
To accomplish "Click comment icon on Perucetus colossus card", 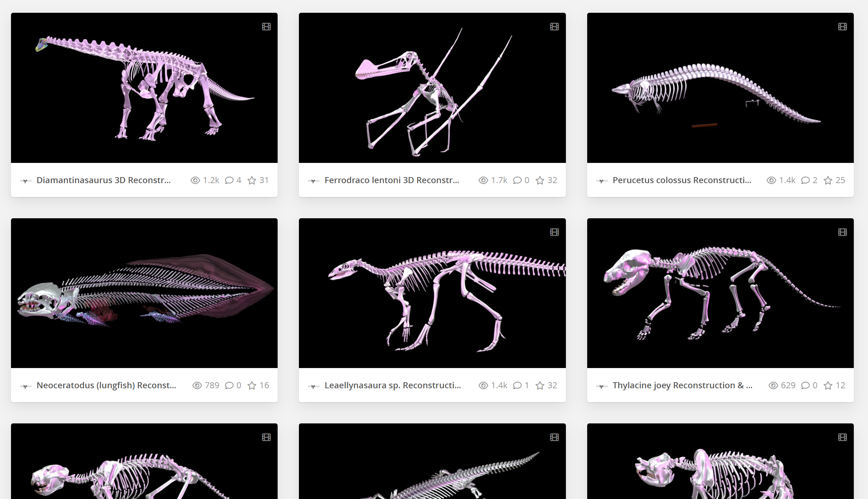I will tap(805, 180).
